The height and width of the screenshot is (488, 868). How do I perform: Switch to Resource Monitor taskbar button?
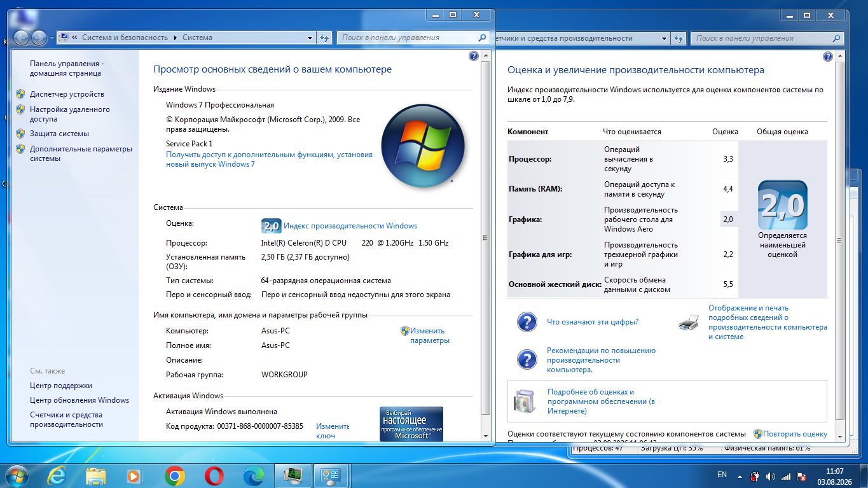(293, 475)
